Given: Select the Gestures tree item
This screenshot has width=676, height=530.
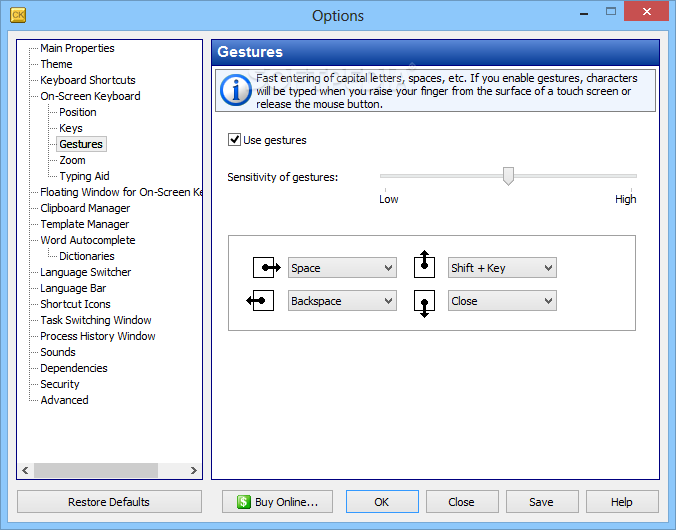Looking at the screenshot, I should 81,144.
